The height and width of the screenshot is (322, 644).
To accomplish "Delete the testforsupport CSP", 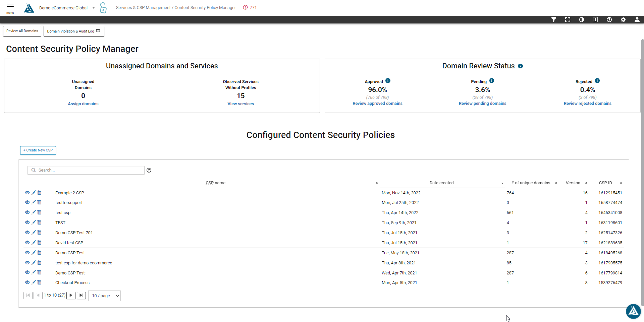I will 39,202.
